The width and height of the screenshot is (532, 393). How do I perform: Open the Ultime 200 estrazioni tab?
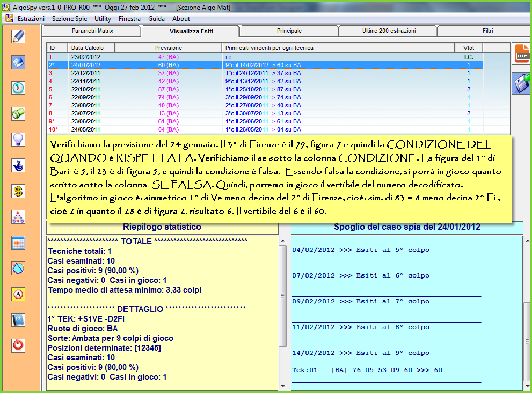click(389, 31)
